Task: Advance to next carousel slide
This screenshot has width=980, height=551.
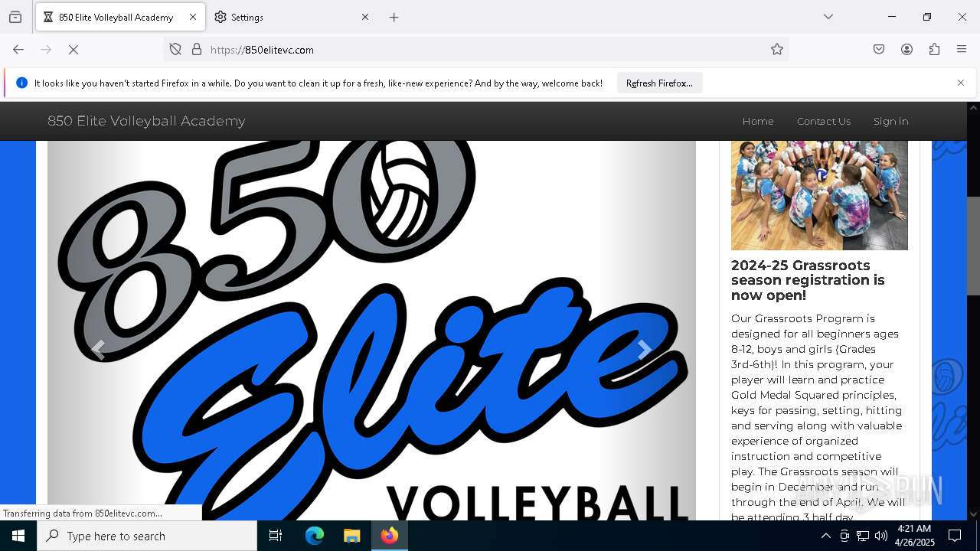Action: pos(645,350)
